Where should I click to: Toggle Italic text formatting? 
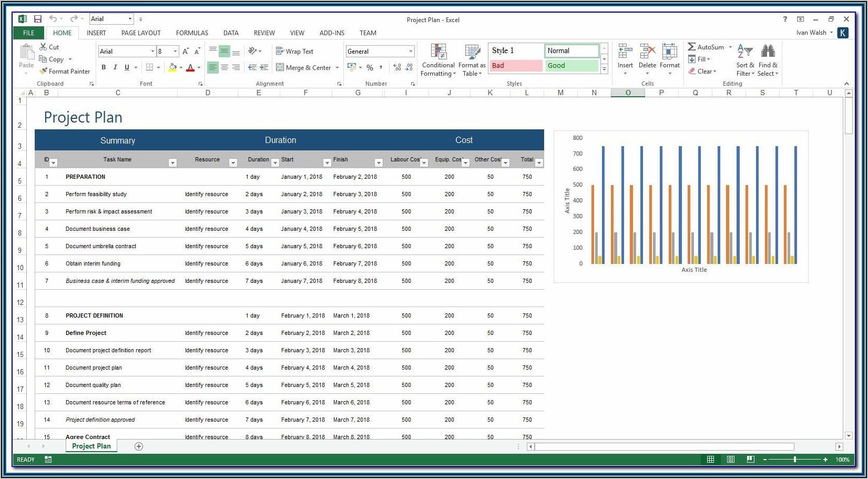115,67
